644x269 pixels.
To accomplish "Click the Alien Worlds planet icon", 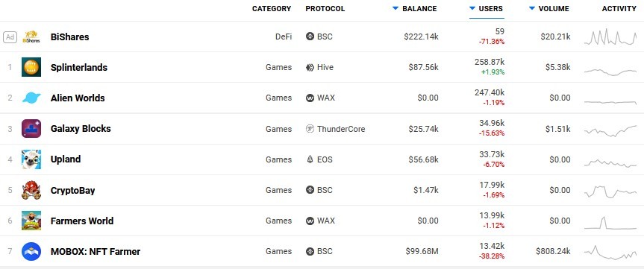I will (x=31, y=98).
